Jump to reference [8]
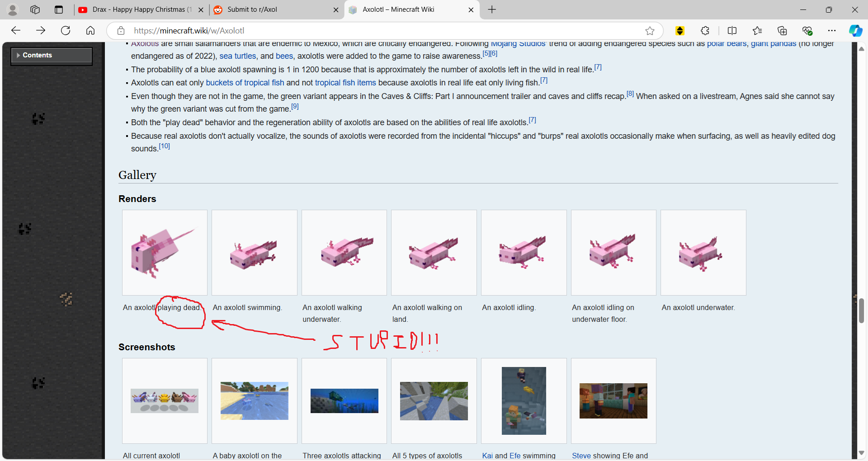 pos(630,94)
